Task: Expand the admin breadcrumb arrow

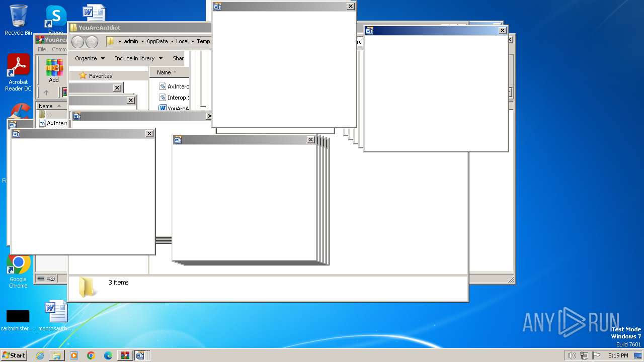Action: pyautogui.click(x=142, y=41)
